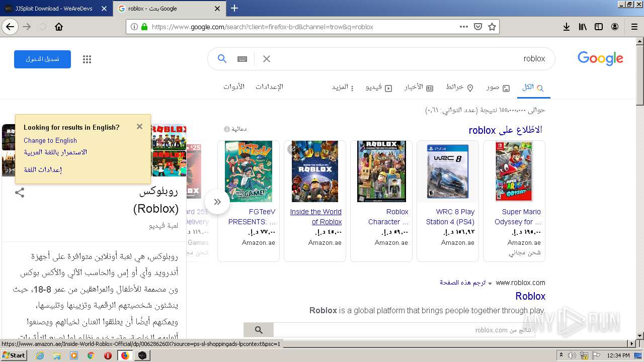Click roblox.com site search field
This screenshot has width=644, height=362.
pos(404,330)
